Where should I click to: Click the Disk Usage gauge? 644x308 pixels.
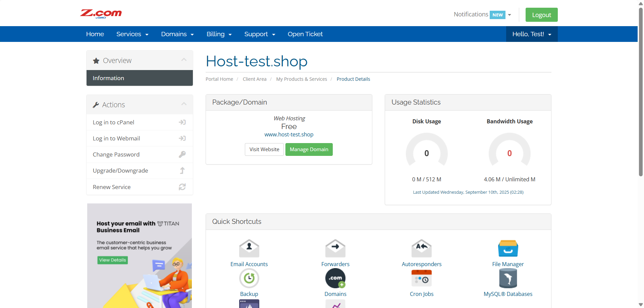(x=427, y=150)
